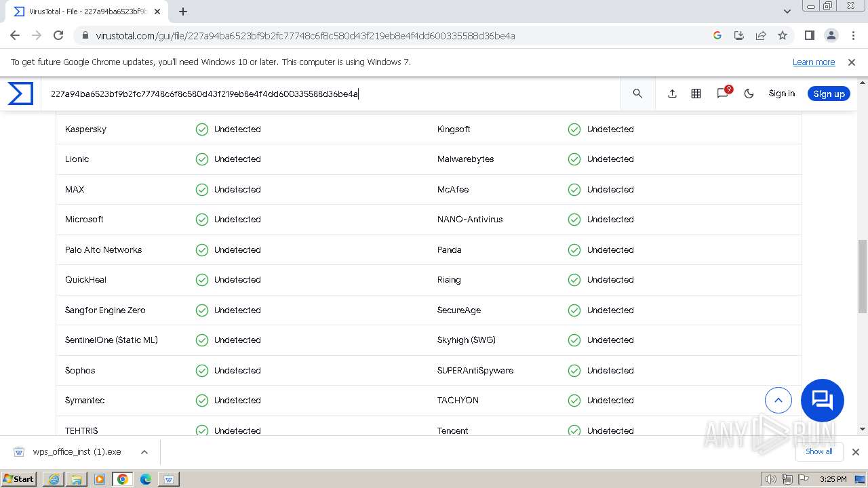Click the SUPERAntiSpyware engine name

(x=475, y=371)
